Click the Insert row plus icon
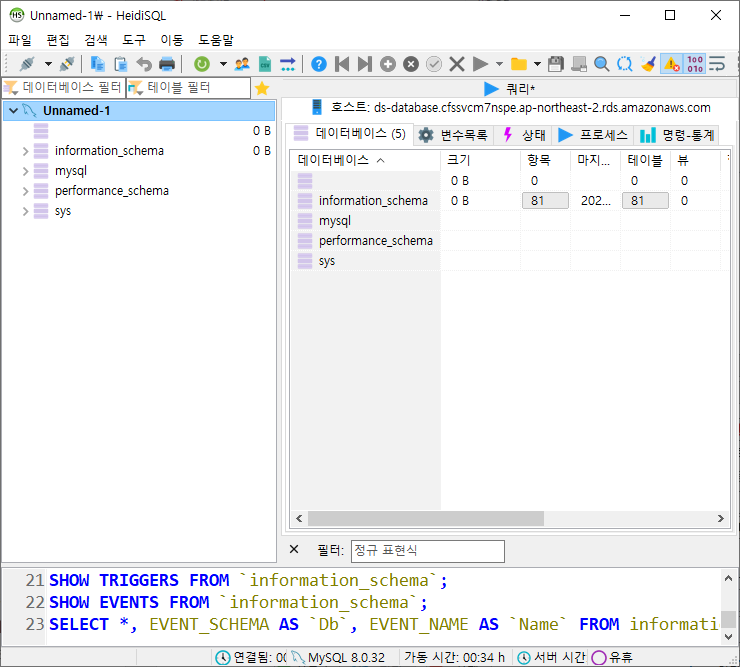Viewport: 740px width, 667px height. [388, 63]
